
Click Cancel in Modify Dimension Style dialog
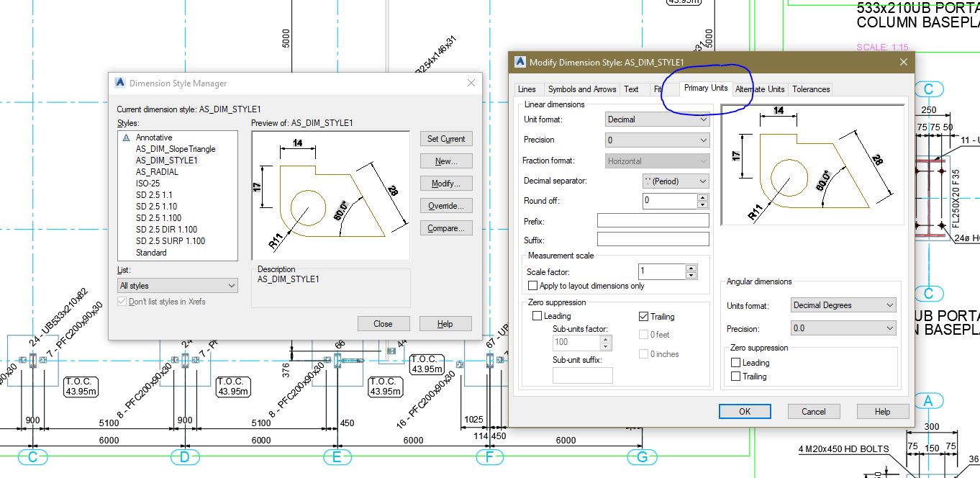click(814, 412)
